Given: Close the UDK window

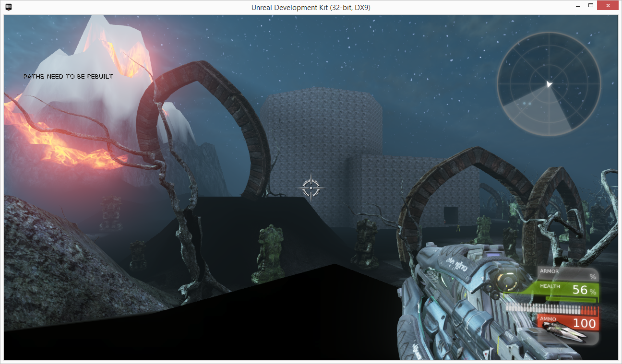Looking at the screenshot, I should tap(608, 6).
